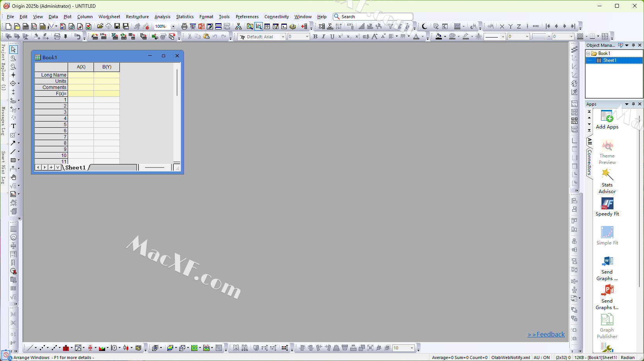Click the Line plot icon
Viewport: 644px width, 361px height.
(x=30, y=348)
